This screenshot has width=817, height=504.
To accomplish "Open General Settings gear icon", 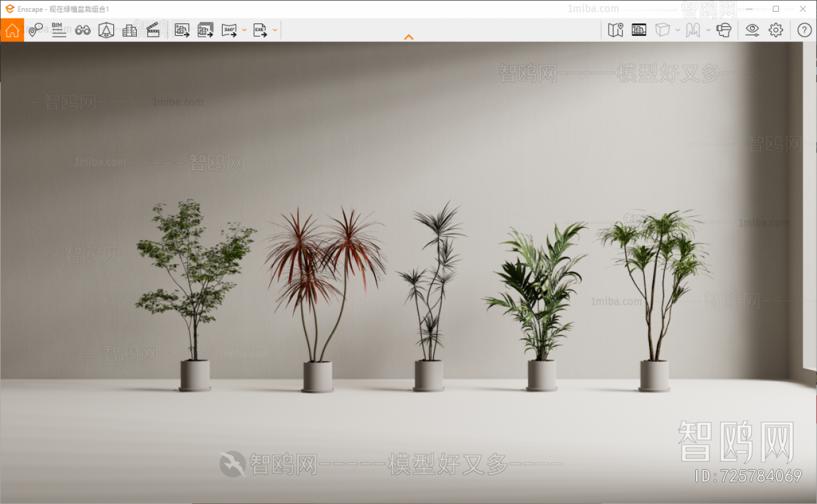I will [x=776, y=30].
